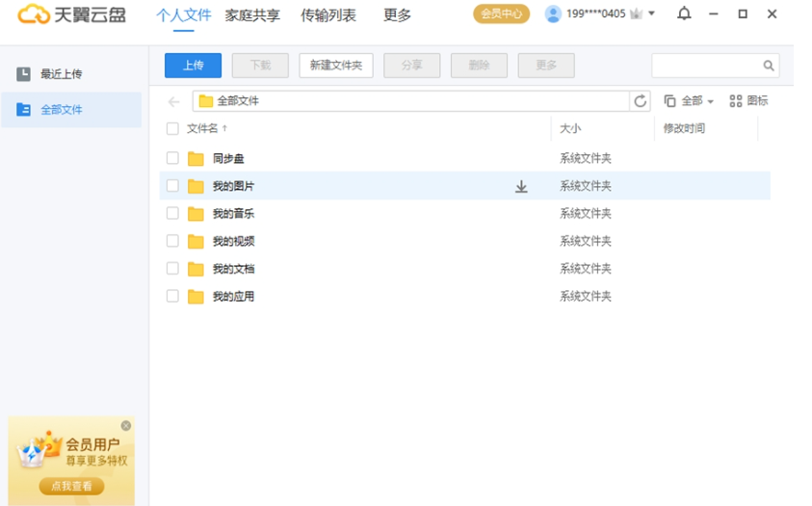Click the magnifier search icon
This screenshot has height=506, width=812.
[x=769, y=66]
